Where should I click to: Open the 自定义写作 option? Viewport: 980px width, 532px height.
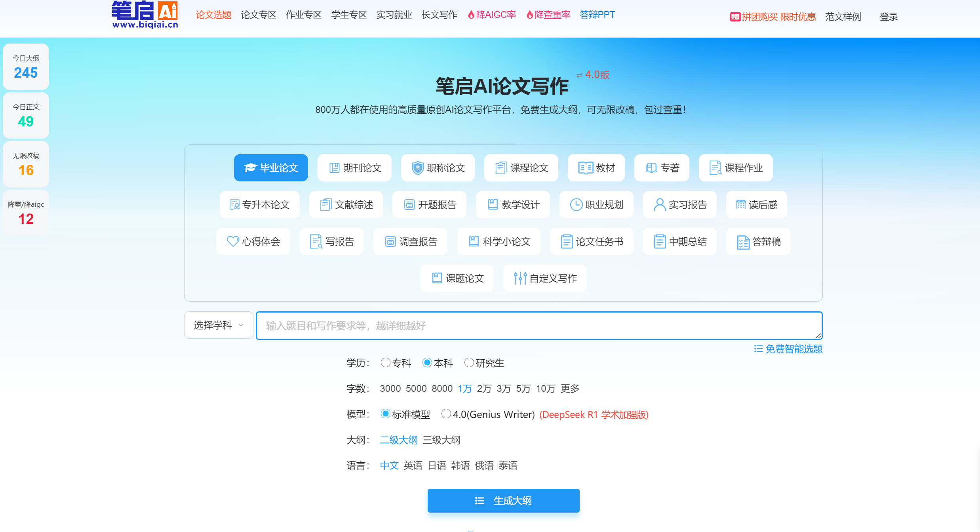point(544,278)
